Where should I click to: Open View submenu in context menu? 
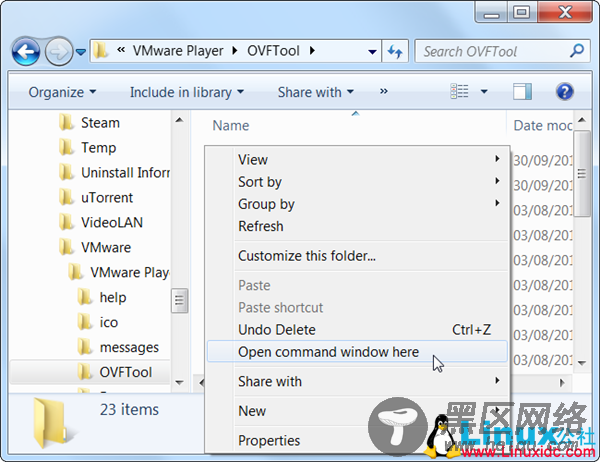[x=358, y=160]
